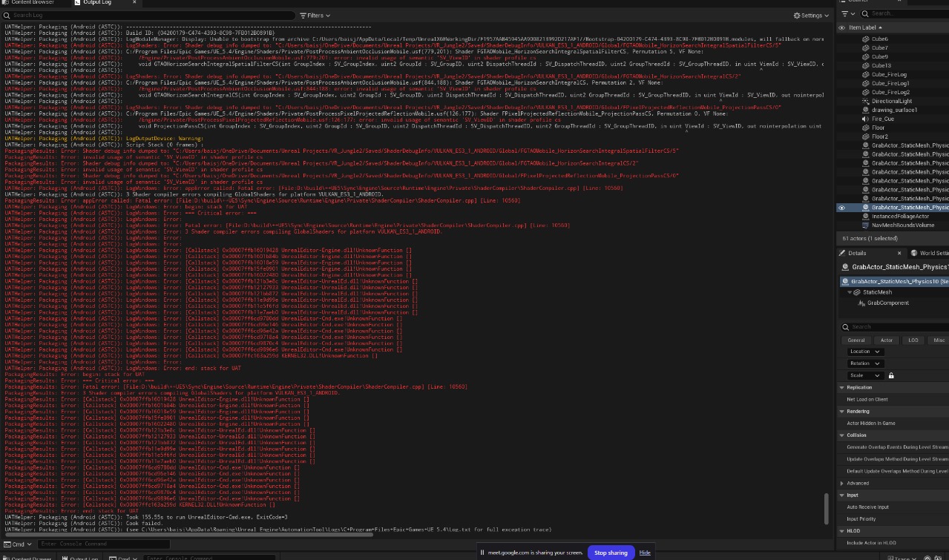Sort the Outliner by Item Label header

pos(865,27)
